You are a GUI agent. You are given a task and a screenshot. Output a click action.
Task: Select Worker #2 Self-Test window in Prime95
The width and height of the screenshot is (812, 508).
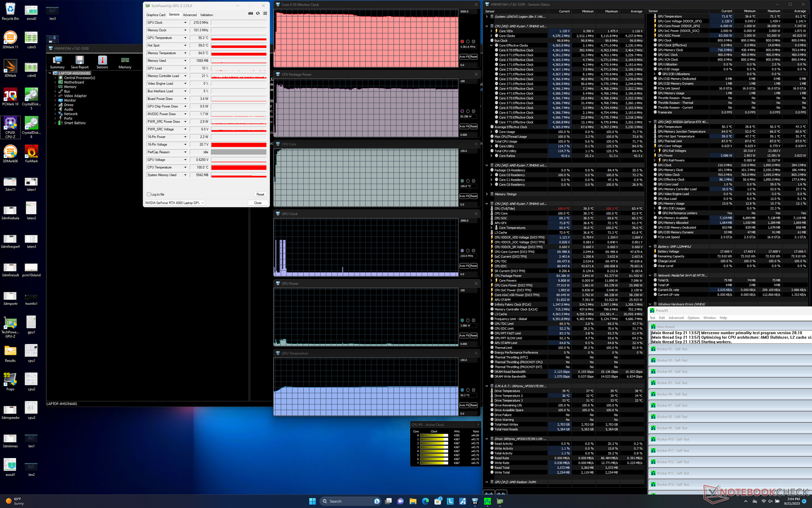click(730, 349)
